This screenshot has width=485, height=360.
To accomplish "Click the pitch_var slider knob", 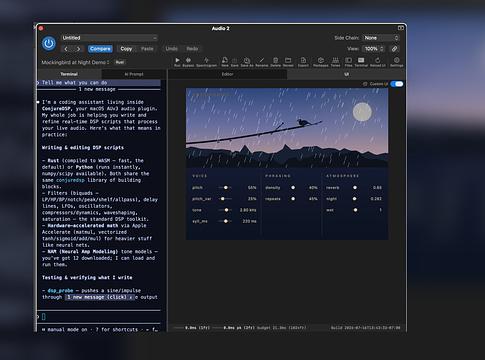I will click(x=223, y=199).
